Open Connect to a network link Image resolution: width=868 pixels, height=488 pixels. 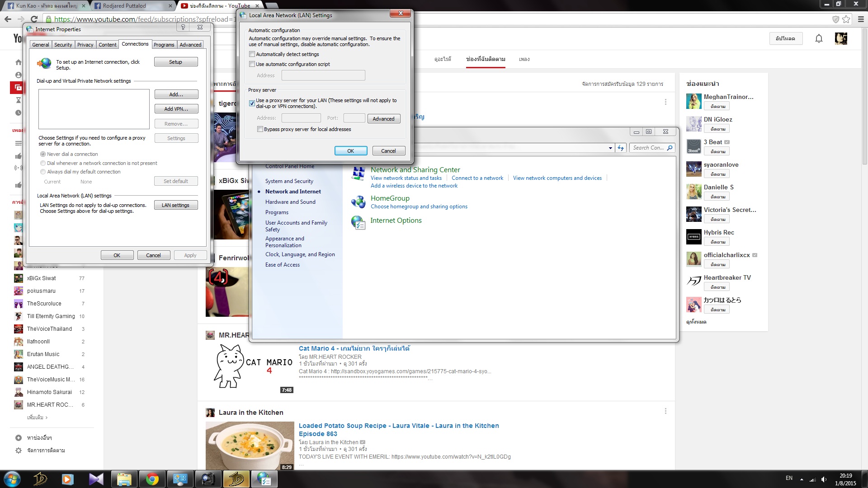click(x=477, y=178)
